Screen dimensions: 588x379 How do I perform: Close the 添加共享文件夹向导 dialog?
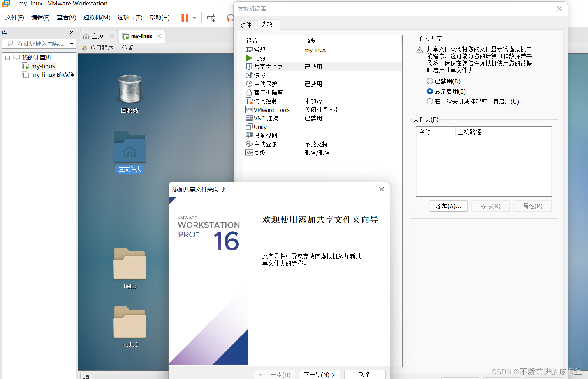pos(382,189)
